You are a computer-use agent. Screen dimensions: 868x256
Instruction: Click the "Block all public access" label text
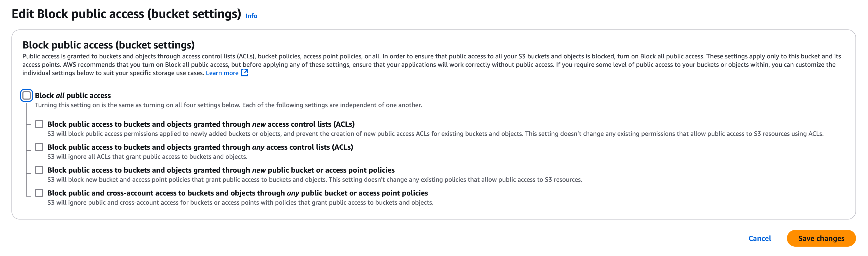73,96
